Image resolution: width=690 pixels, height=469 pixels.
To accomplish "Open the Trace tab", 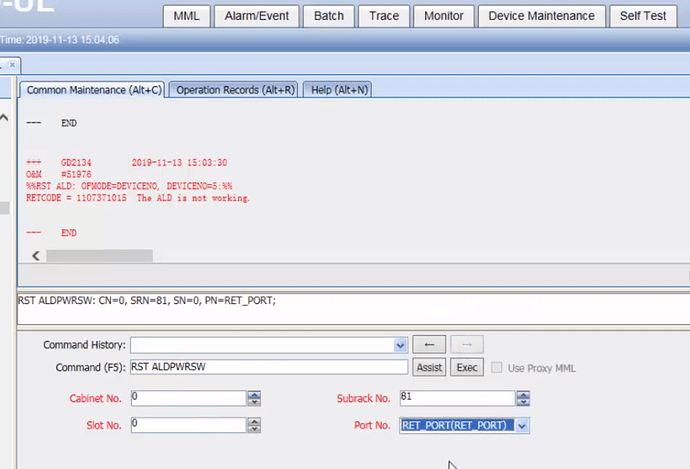I will tap(384, 16).
